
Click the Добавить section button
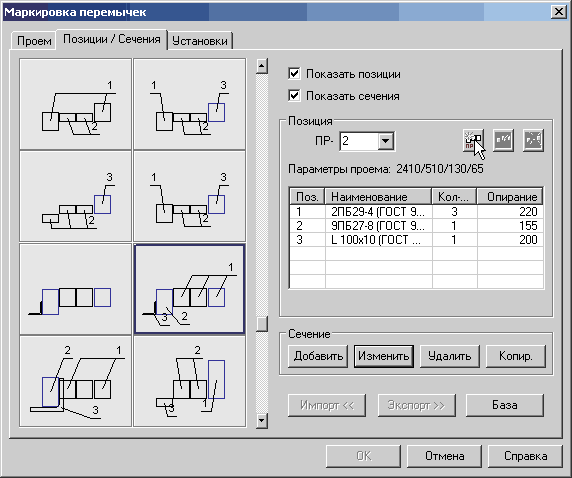pyautogui.click(x=318, y=356)
